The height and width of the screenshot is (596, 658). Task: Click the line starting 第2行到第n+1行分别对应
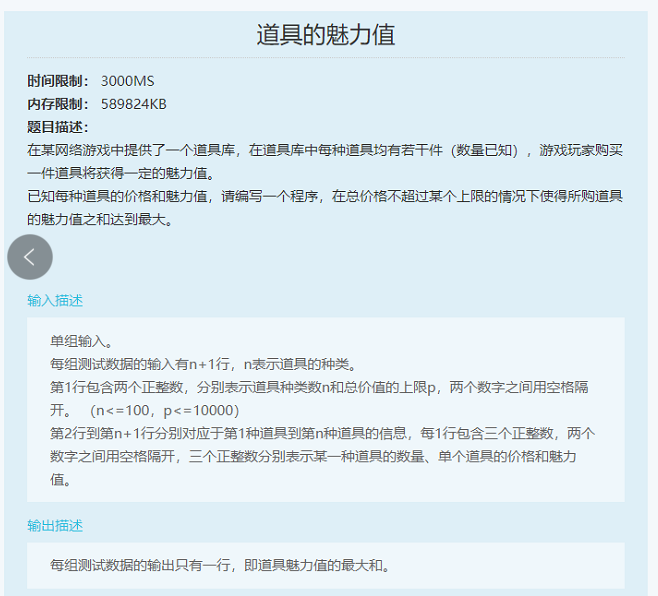[x=322, y=433]
